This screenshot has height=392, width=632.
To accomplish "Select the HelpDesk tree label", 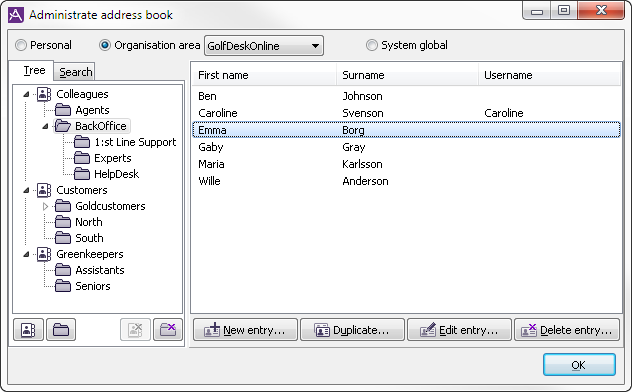I will coord(116,174).
